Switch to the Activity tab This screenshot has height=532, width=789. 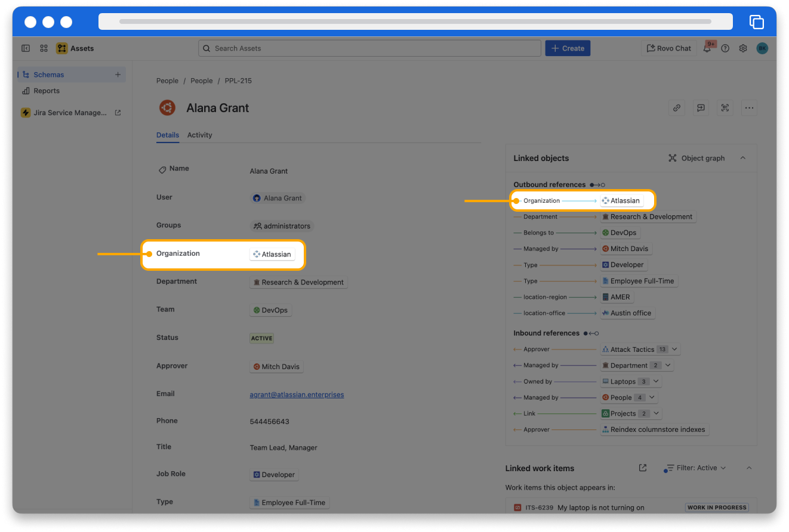coord(199,135)
